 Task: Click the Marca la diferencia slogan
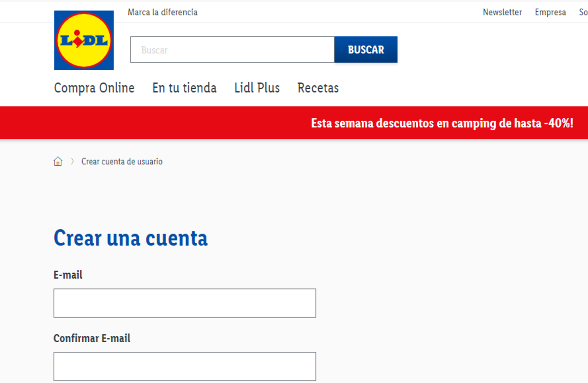(163, 12)
